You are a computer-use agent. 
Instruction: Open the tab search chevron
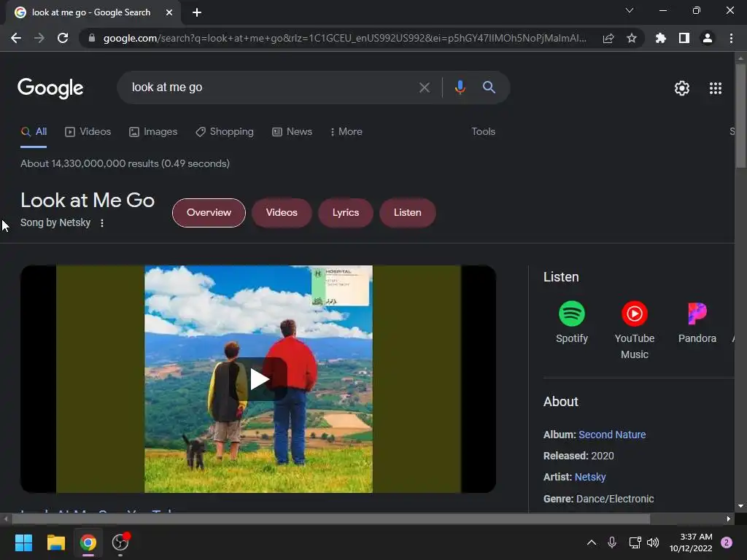tap(630, 10)
